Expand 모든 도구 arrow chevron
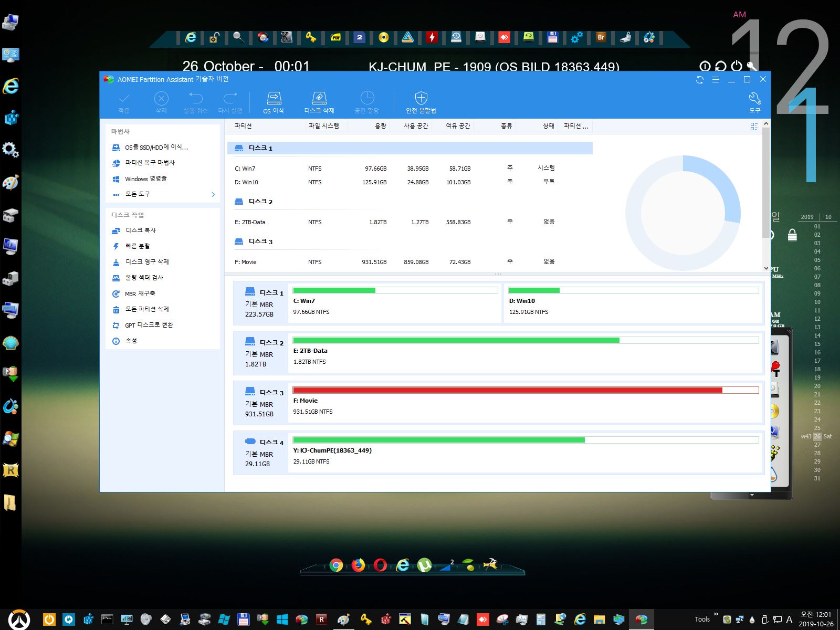 point(213,194)
